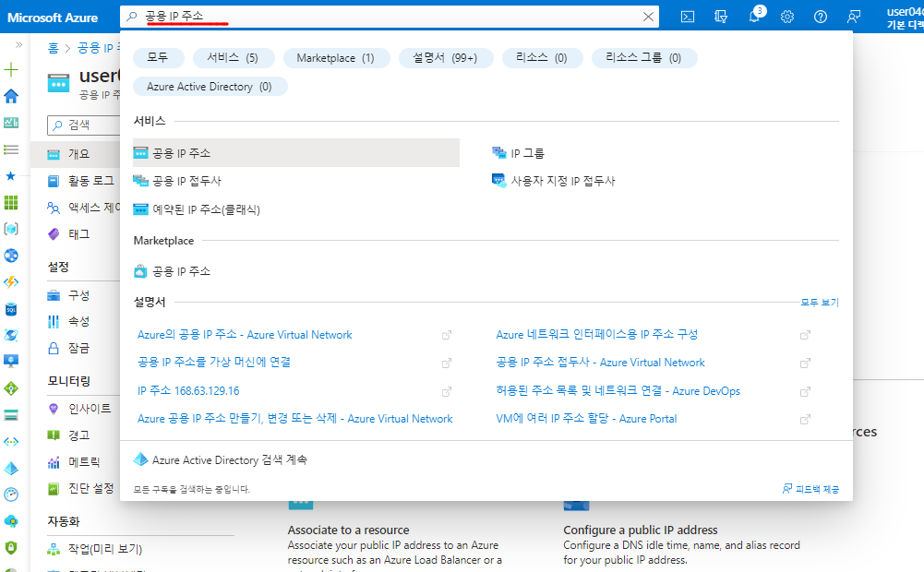Open notifications bell icon
This screenshot has height=572, width=924.
click(754, 17)
